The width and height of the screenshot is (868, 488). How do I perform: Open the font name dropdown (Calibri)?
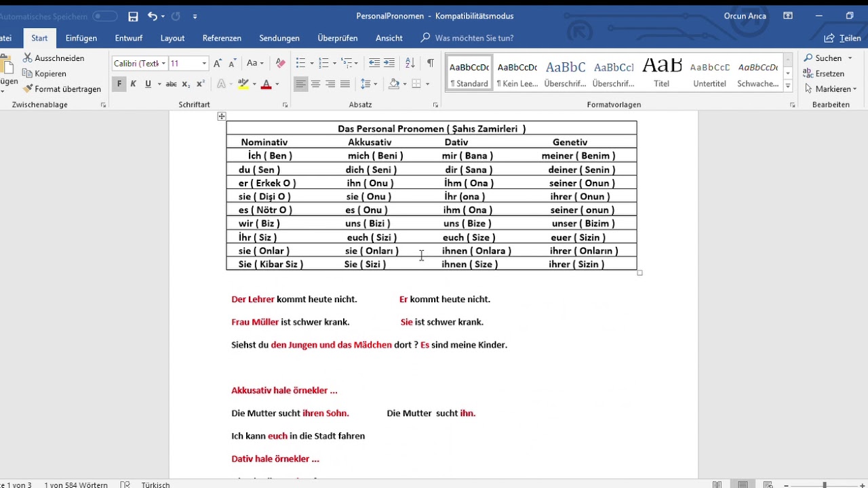coord(163,64)
